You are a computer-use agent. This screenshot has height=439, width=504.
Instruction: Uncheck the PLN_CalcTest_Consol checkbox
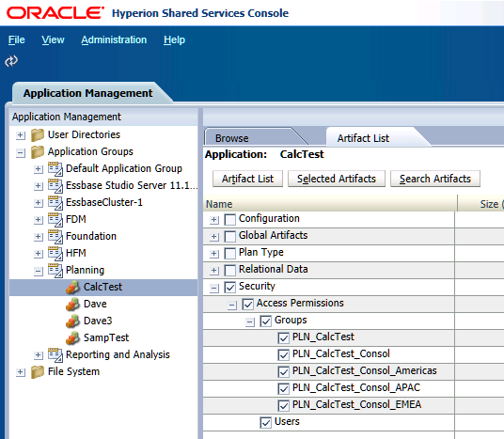pyautogui.click(x=284, y=354)
